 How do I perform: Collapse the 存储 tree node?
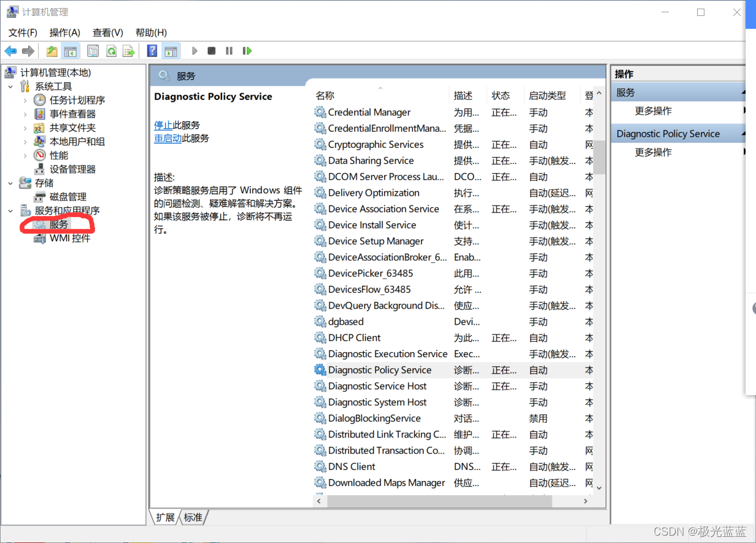10,183
